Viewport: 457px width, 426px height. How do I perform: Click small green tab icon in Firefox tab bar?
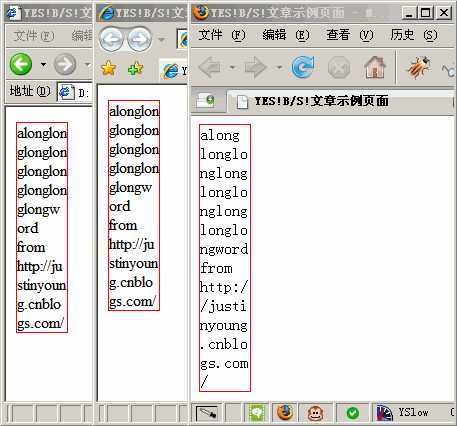pos(205,100)
